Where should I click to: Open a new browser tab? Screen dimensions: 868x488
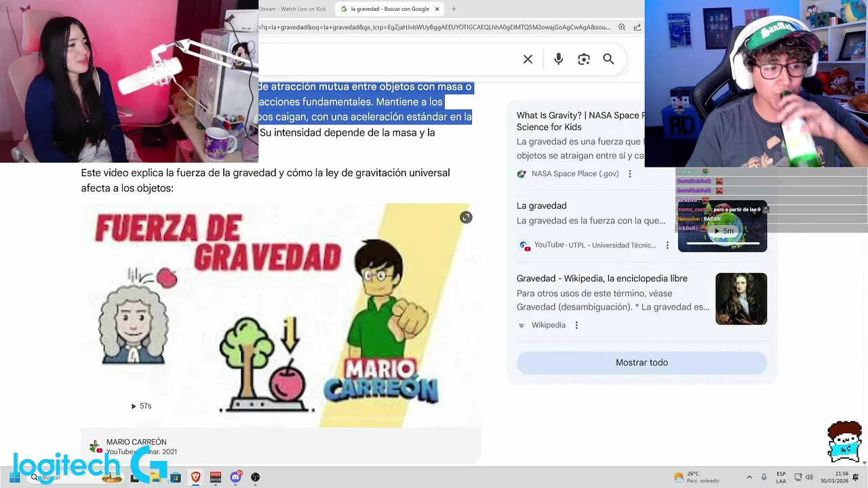coord(454,9)
